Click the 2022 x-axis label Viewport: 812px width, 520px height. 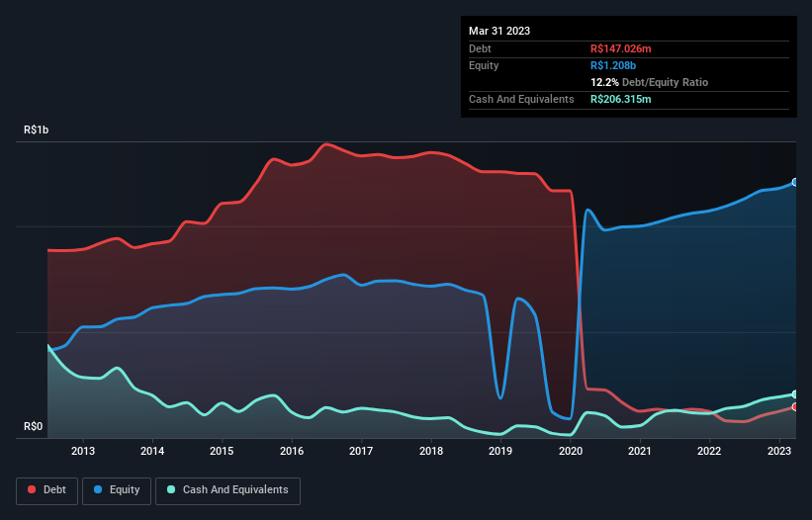(x=709, y=451)
